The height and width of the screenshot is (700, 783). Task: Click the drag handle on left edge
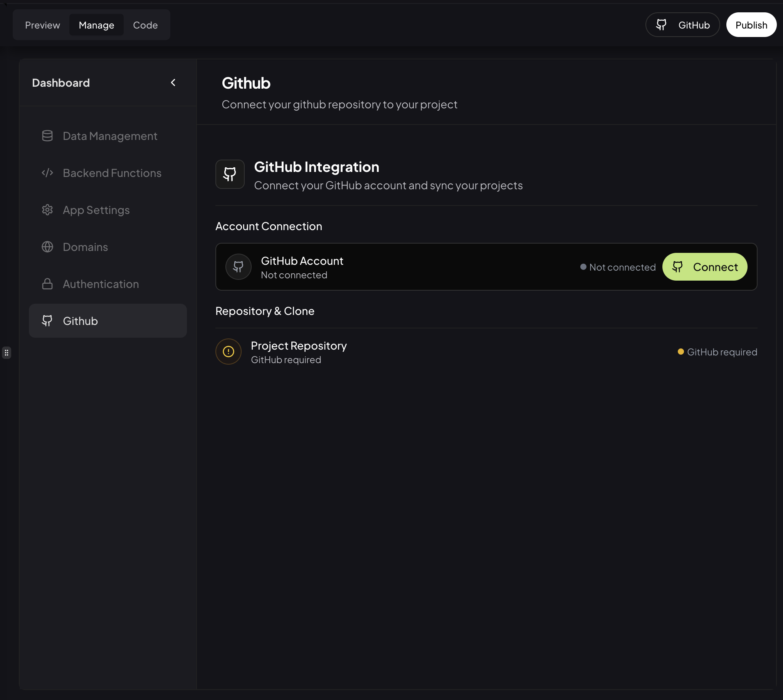[x=7, y=353]
